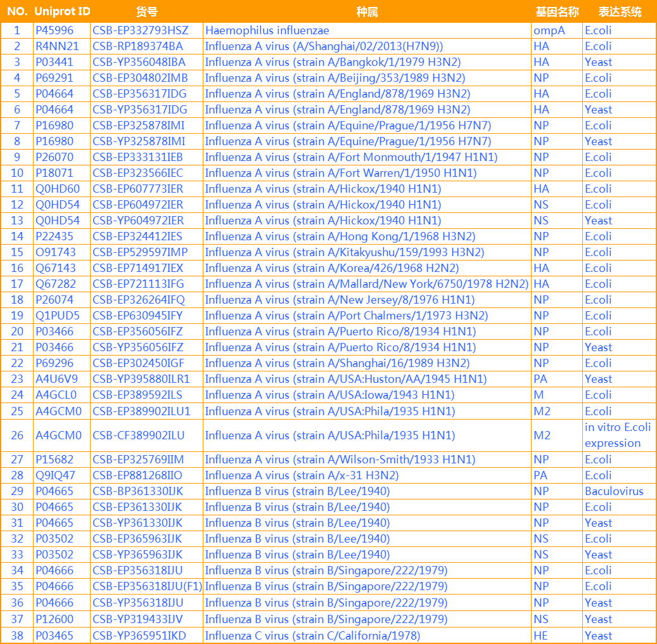The height and width of the screenshot is (644, 657).
Task: Open Uniprot ID P45996 link
Action: (x=54, y=30)
